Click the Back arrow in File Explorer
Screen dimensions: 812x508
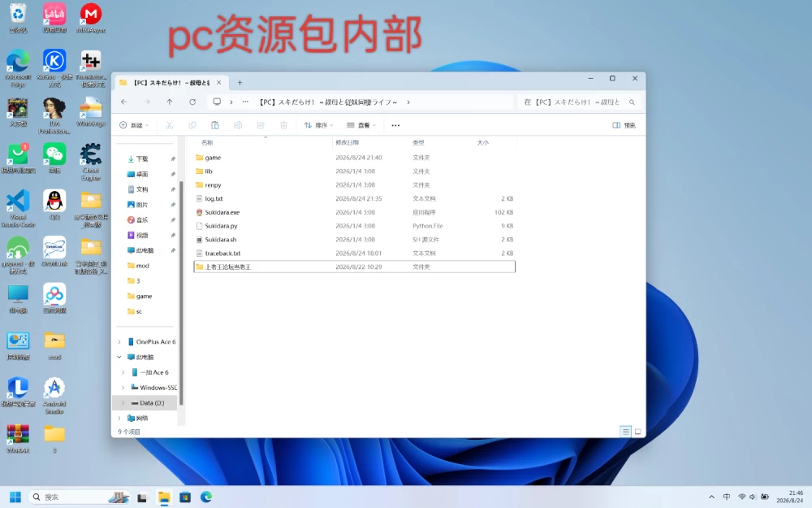click(x=123, y=102)
